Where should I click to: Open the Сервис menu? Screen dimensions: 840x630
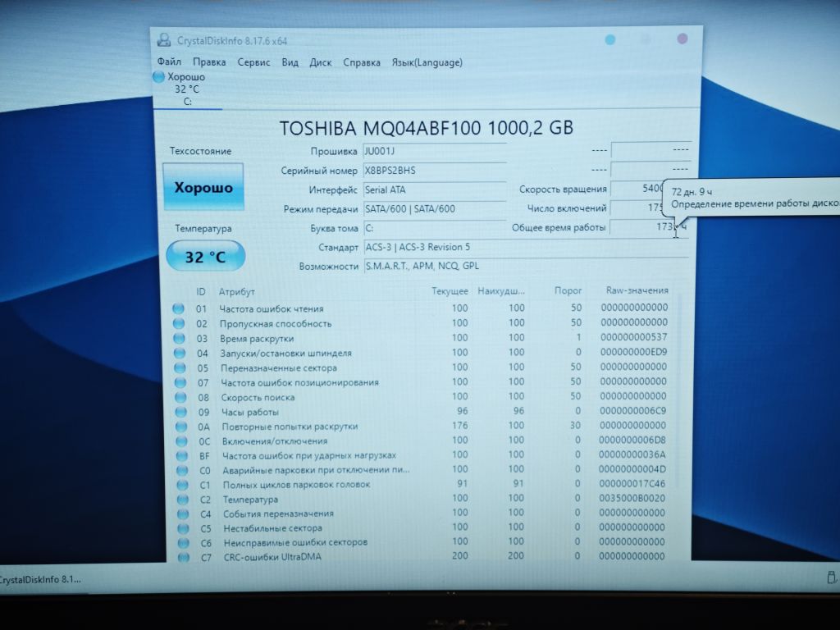pyautogui.click(x=253, y=62)
